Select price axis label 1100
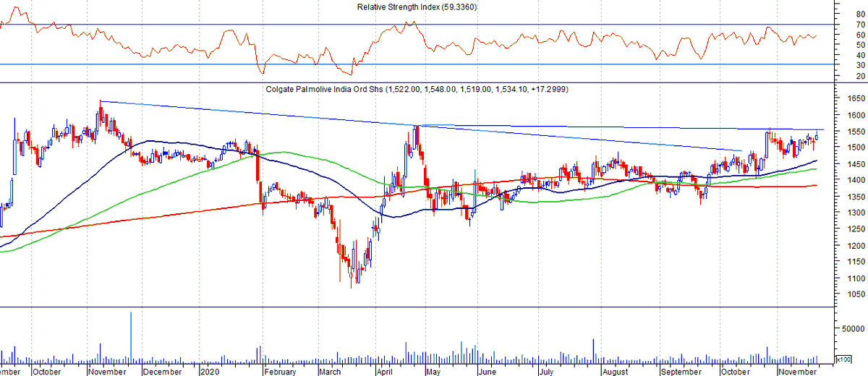This screenshot has width=868, height=376. tap(856, 278)
